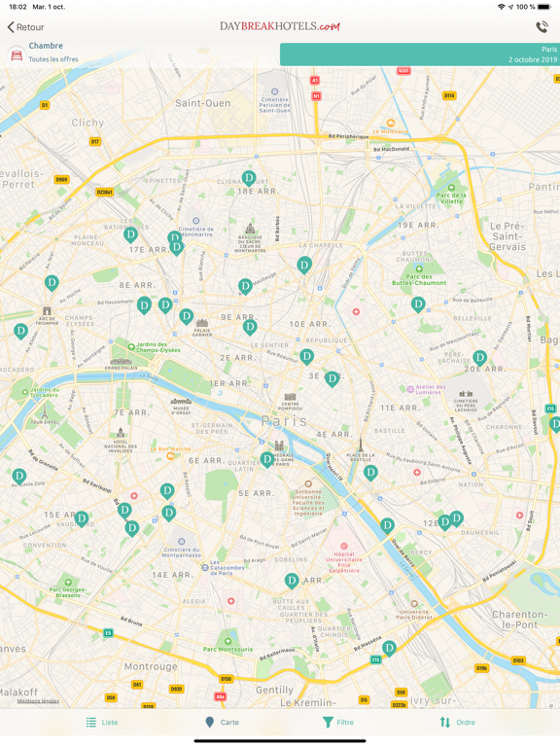Tap the DayBreakHotels.com logo
560x747 pixels.
[x=280, y=26]
